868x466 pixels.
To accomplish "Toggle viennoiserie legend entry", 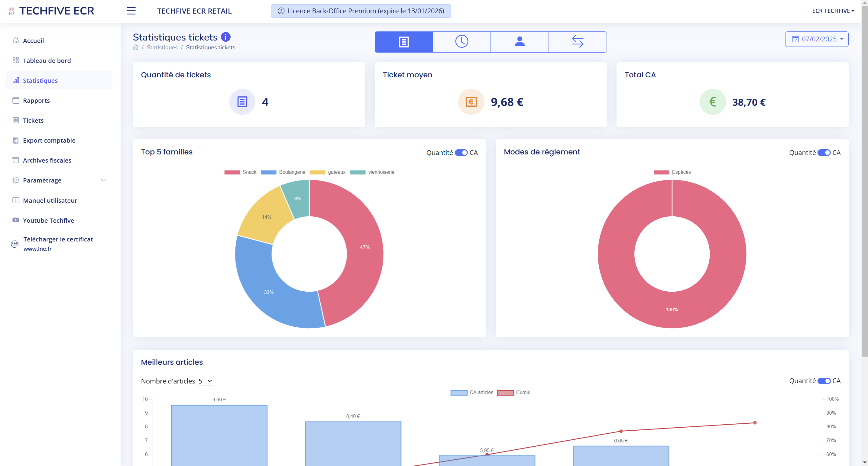I will coord(372,172).
